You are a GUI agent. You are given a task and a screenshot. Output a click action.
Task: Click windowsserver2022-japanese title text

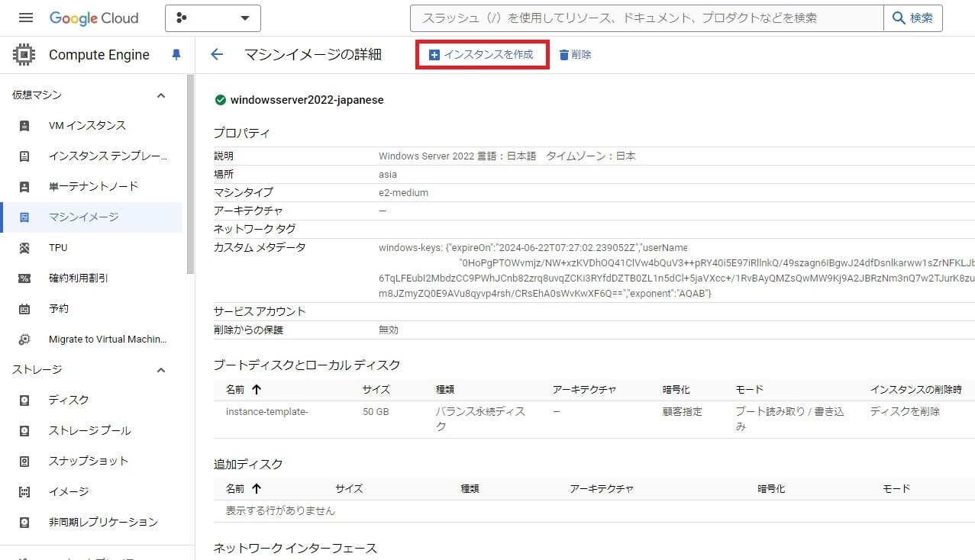[307, 100]
